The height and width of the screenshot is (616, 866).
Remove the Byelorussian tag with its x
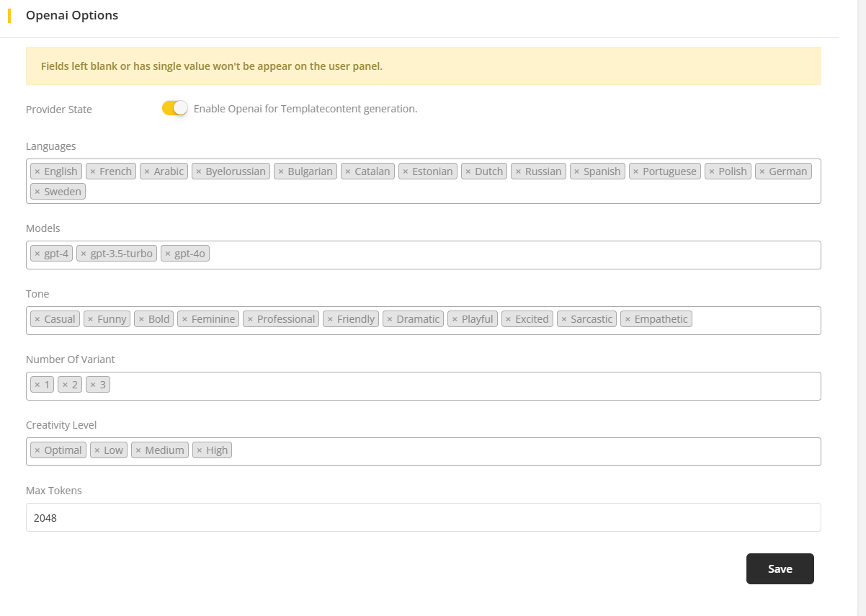click(199, 171)
